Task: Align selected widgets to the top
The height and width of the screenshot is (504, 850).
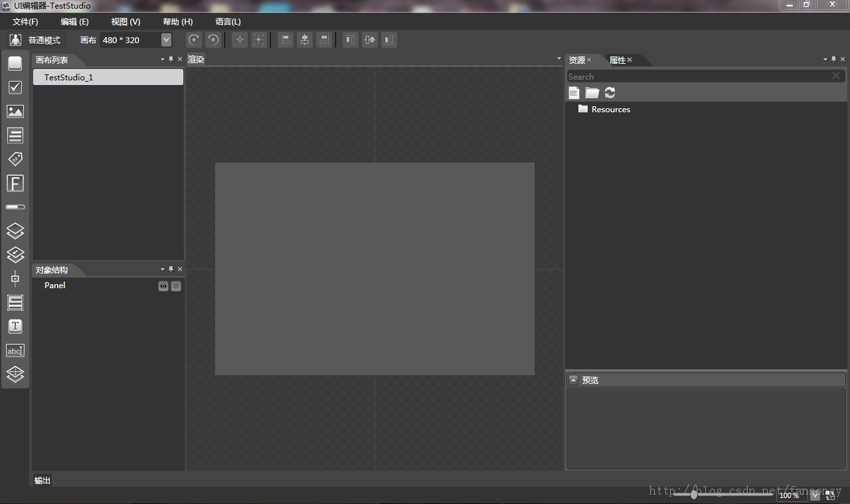Action: [351, 40]
